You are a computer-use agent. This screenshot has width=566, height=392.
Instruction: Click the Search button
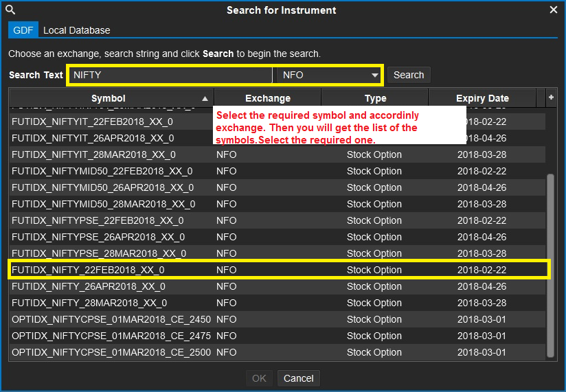pyautogui.click(x=409, y=75)
